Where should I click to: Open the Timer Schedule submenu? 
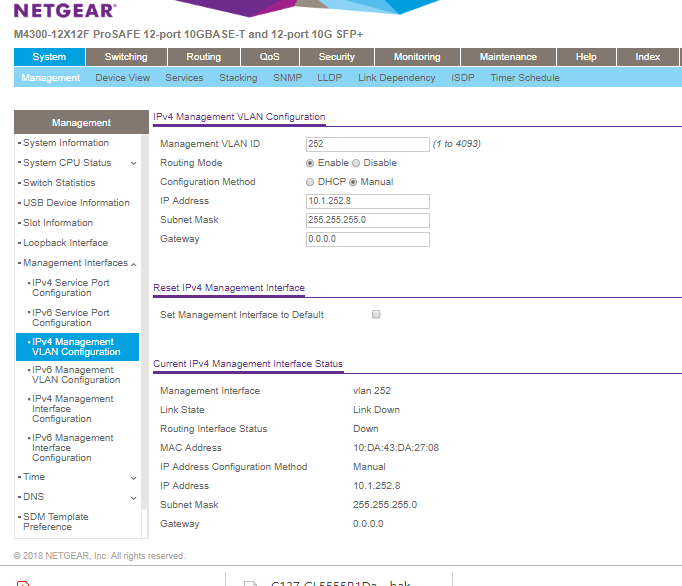pos(525,78)
